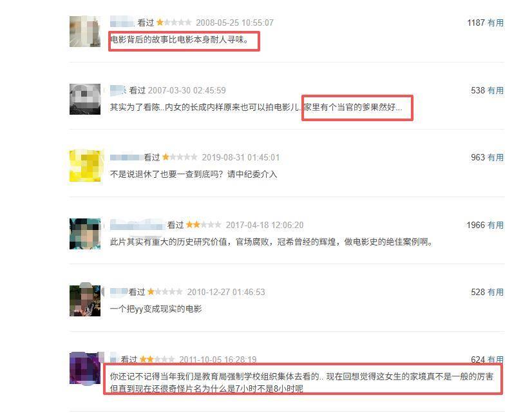Open blurred username on 2010-12-27 review
This screenshot has width=532, height=413.
119,291
